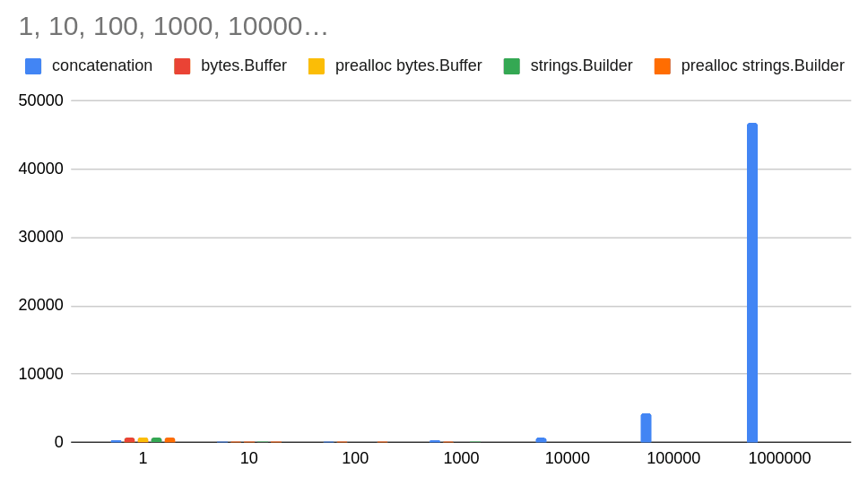Select the "strings.Builder" legend label
The height and width of the screenshot is (477, 868).
pos(581,66)
